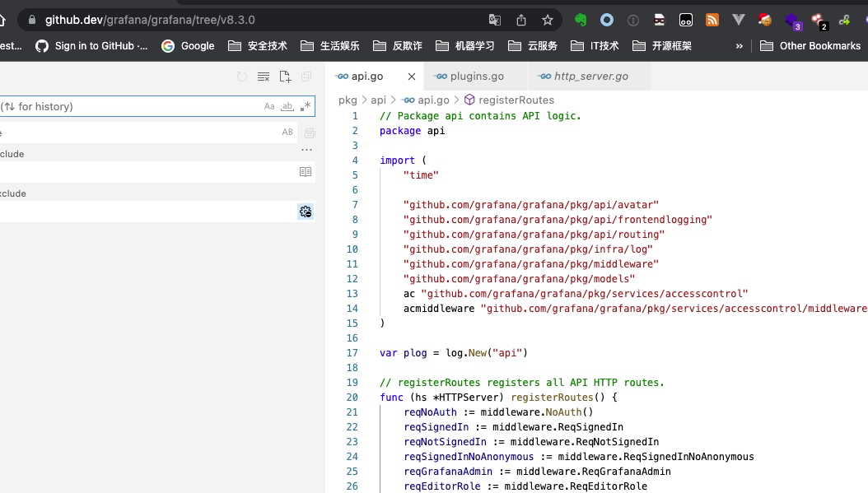868x493 pixels.
Task: Open the api folder breadcrumb
Action: 379,100
